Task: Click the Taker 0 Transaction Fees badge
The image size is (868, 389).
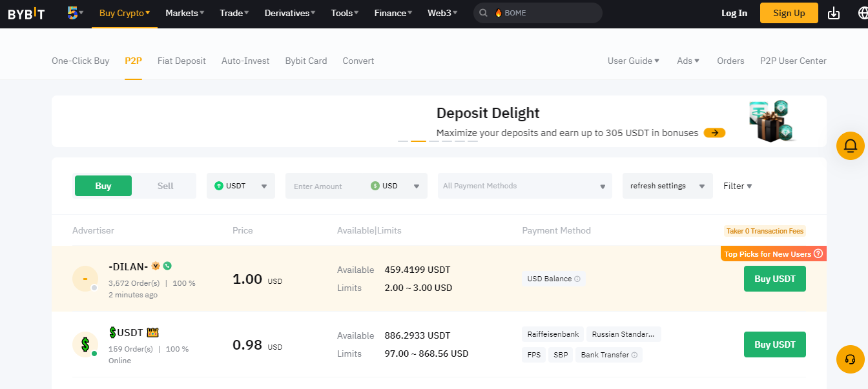Action: pos(765,231)
